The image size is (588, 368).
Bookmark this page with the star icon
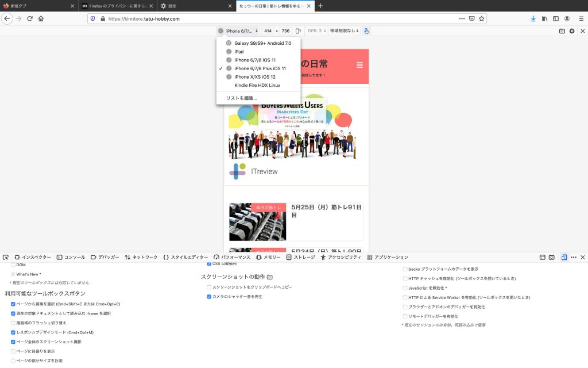pos(482,18)
